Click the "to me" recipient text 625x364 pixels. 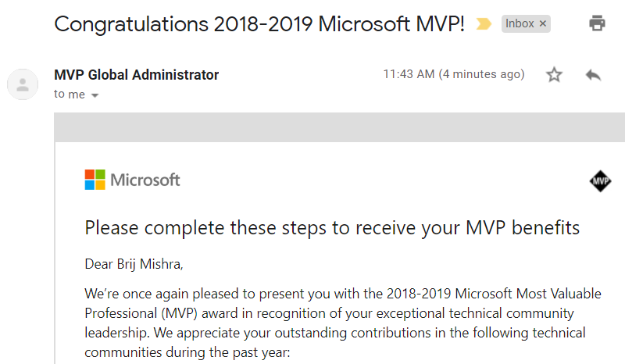tap(70, 95)
